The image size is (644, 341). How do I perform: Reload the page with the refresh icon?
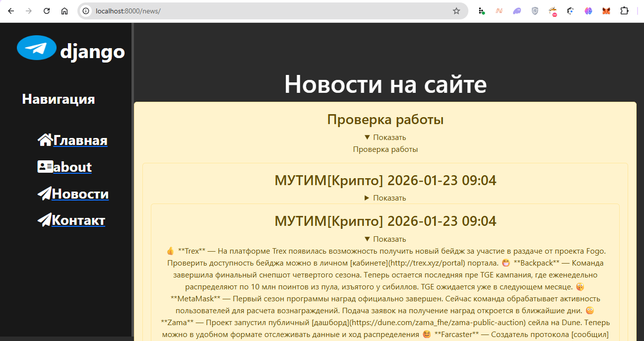(x=46, y=10)
